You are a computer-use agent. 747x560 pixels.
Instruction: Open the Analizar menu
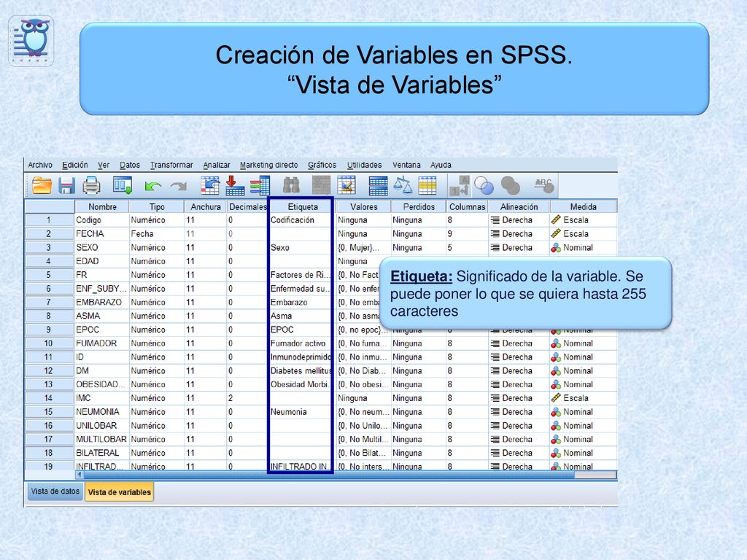click(217, 165)
